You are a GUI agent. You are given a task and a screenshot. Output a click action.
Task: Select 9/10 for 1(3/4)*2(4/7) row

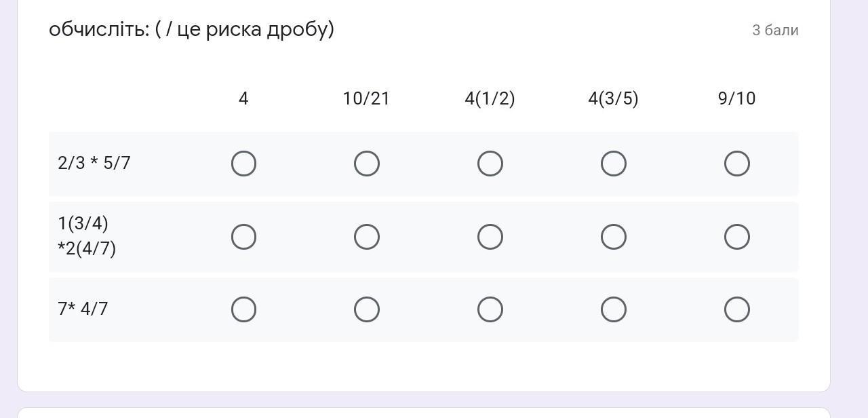pos(737,237)
